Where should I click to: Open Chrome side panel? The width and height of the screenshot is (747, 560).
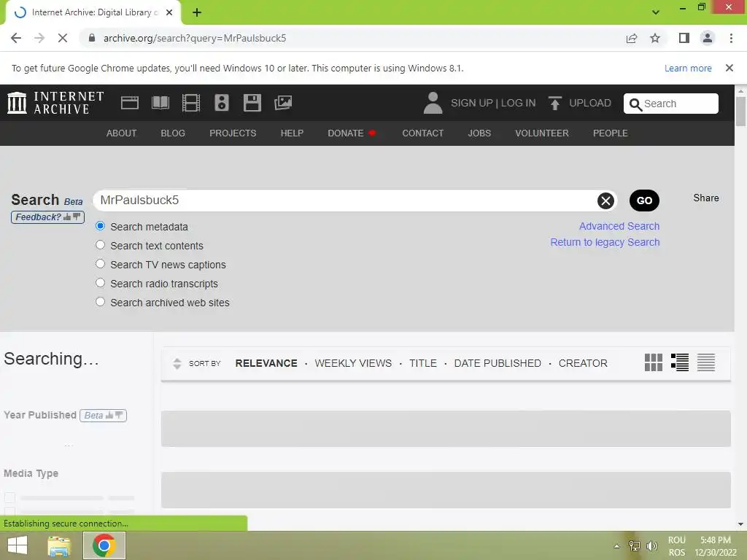coord(684,38)
